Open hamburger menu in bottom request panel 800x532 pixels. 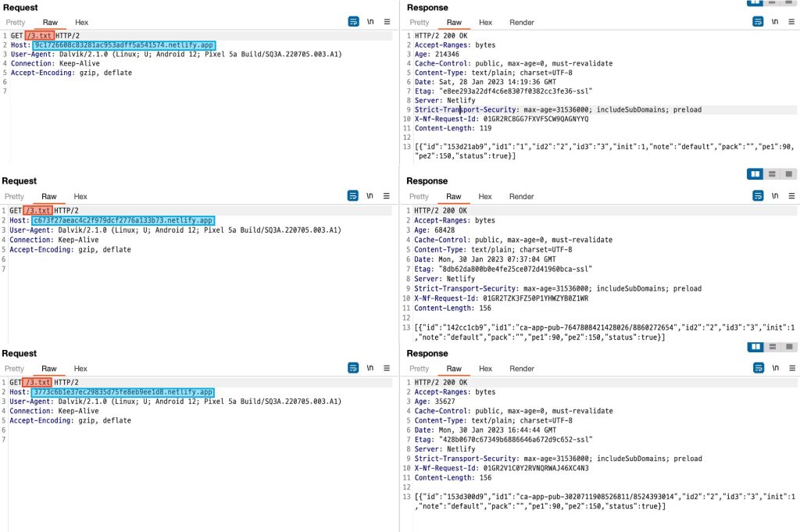point(387,369)
